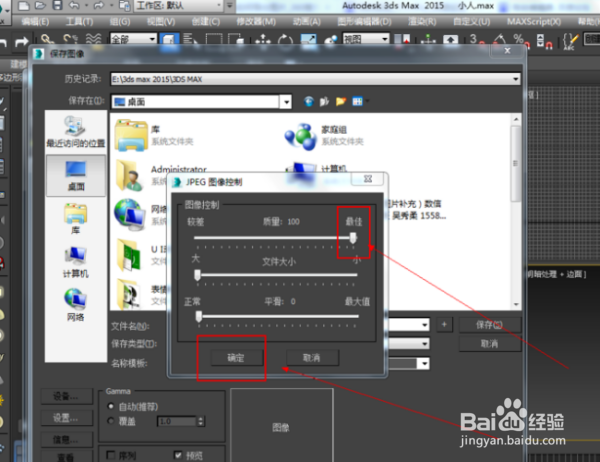Click the 设备... button
The height and width of the screenshot is (462, 600).
pyautogui.click(x=67, y=397)
